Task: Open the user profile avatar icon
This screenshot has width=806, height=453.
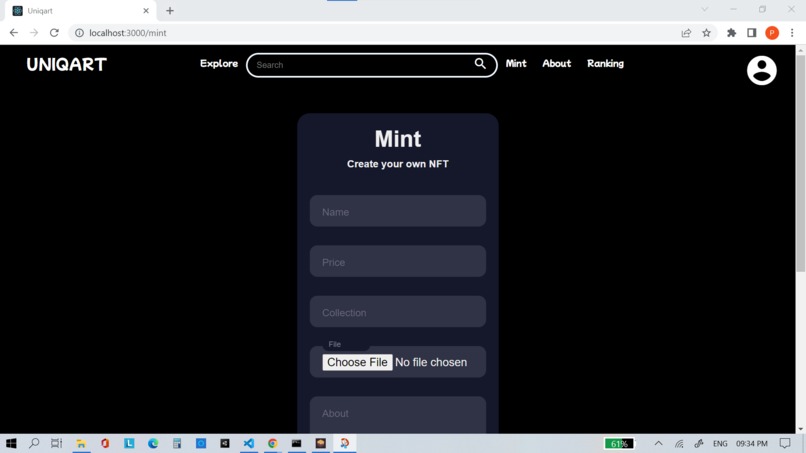Action: (761, 70)
